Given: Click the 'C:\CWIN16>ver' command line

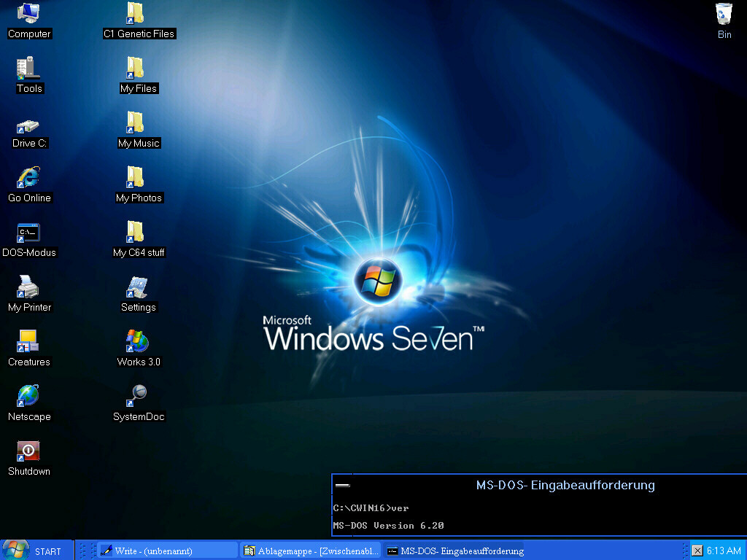Looking at the screenshot, I should (371, 508).
